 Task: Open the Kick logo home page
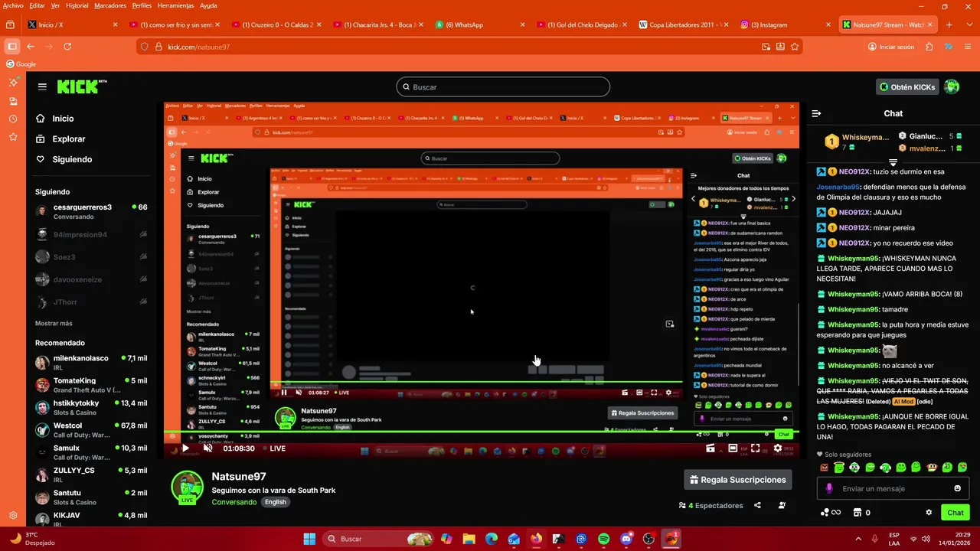tap(82, 86)
